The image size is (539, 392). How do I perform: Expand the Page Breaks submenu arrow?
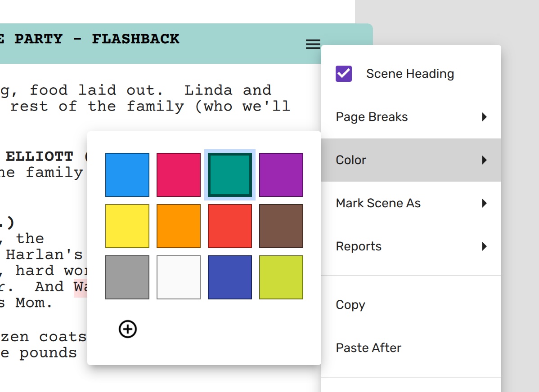484,117
